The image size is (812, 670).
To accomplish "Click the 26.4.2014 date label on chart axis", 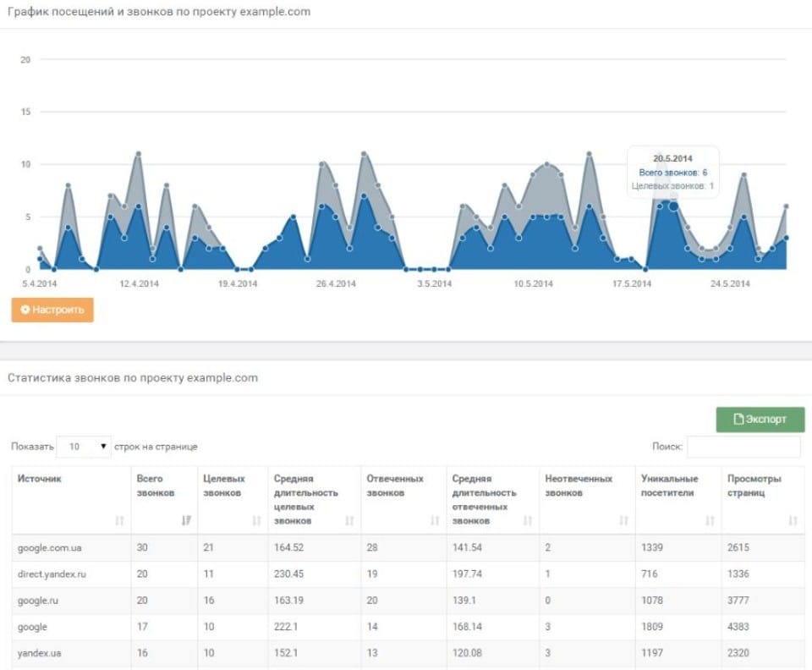I will click(337, 284).
